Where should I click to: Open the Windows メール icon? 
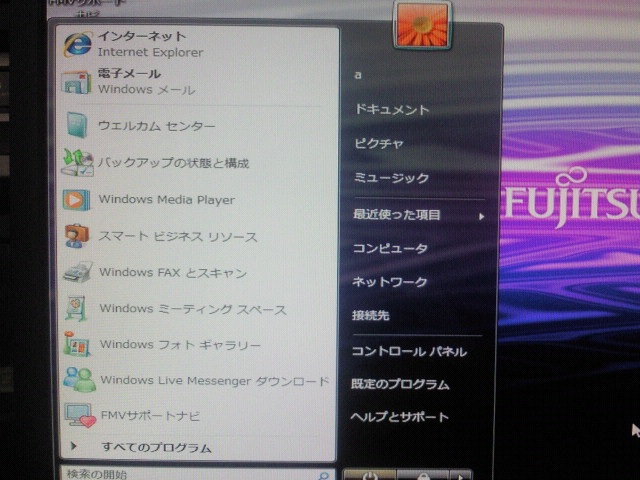pyautogui.click(x=76, y=82)
